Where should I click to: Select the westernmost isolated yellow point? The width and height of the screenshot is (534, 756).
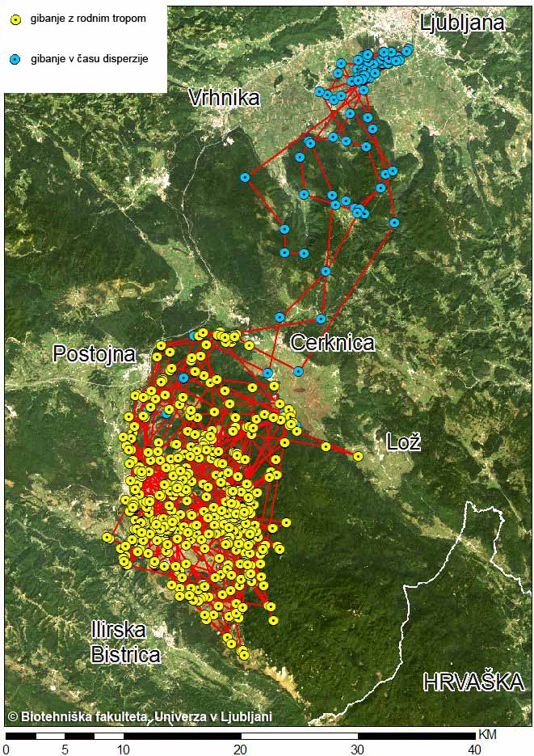[107, 538]
